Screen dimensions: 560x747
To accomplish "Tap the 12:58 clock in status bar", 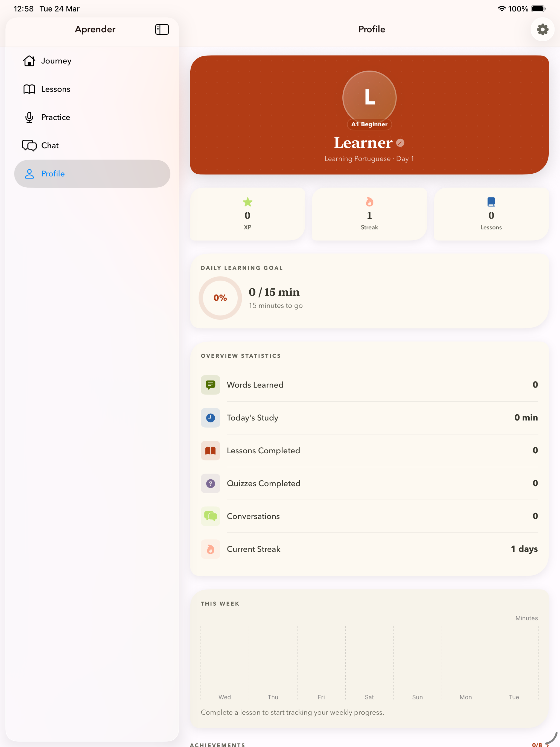I will coord(24,9).
